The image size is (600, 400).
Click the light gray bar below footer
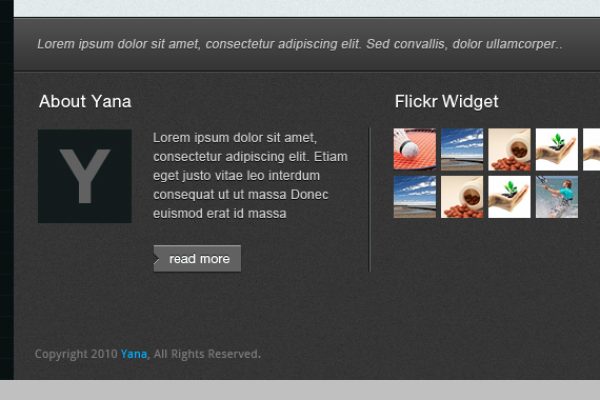point(300,390)
